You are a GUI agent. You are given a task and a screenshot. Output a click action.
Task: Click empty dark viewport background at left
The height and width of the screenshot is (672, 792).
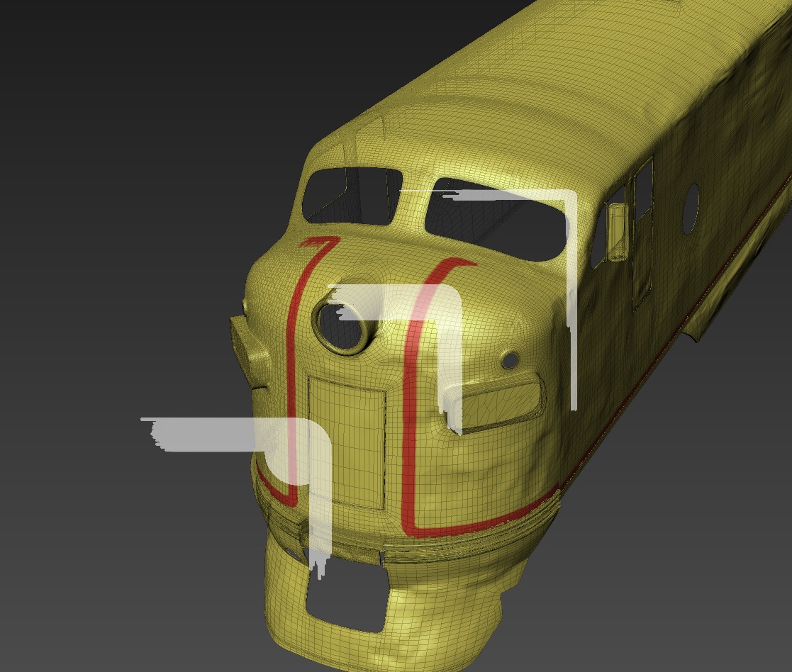click(x=106, y=213)
